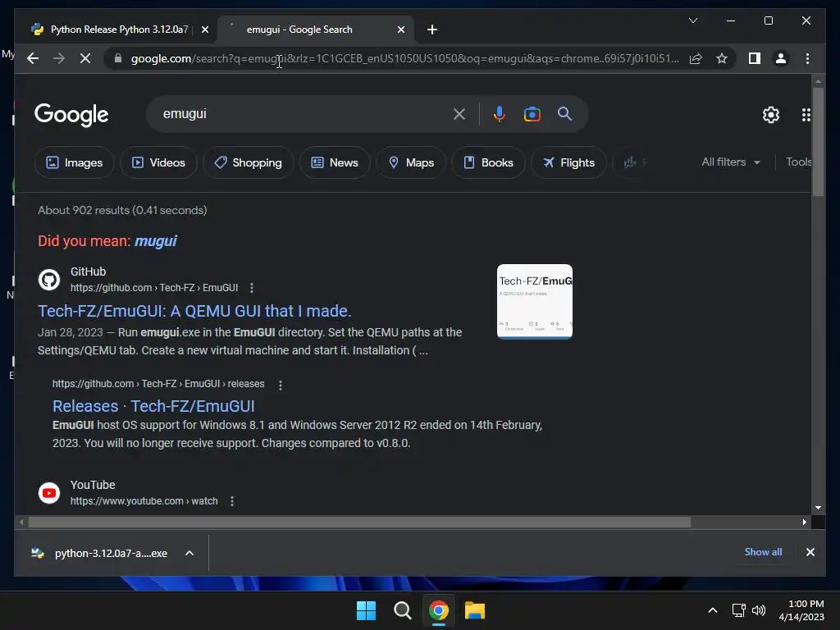Go back to the previous page
The height and width of the screenshot is (630, 840).
coord(33,58)
